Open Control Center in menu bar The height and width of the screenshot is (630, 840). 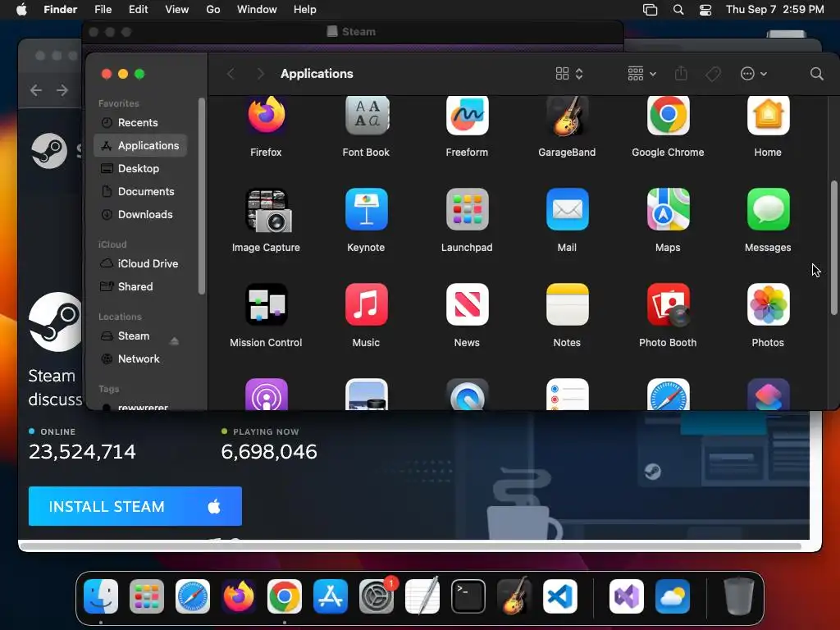[705, 10]
